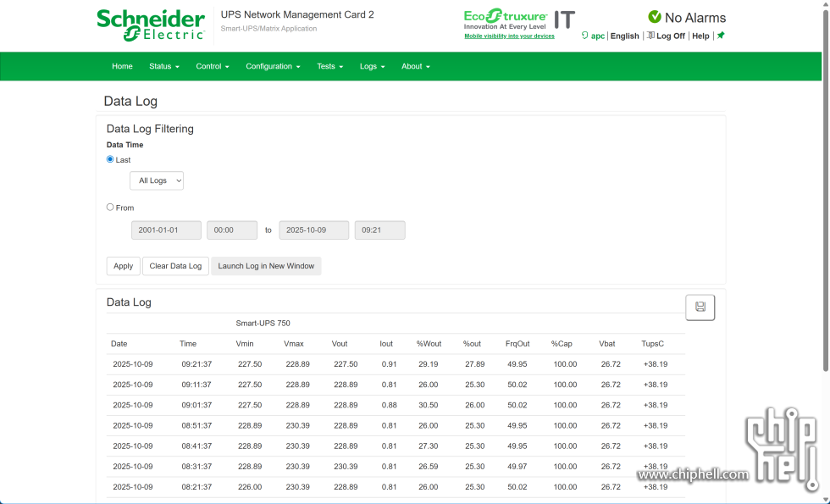Open the All Logs dropdown
830x504 pixels.
click(x=157, y=180)
